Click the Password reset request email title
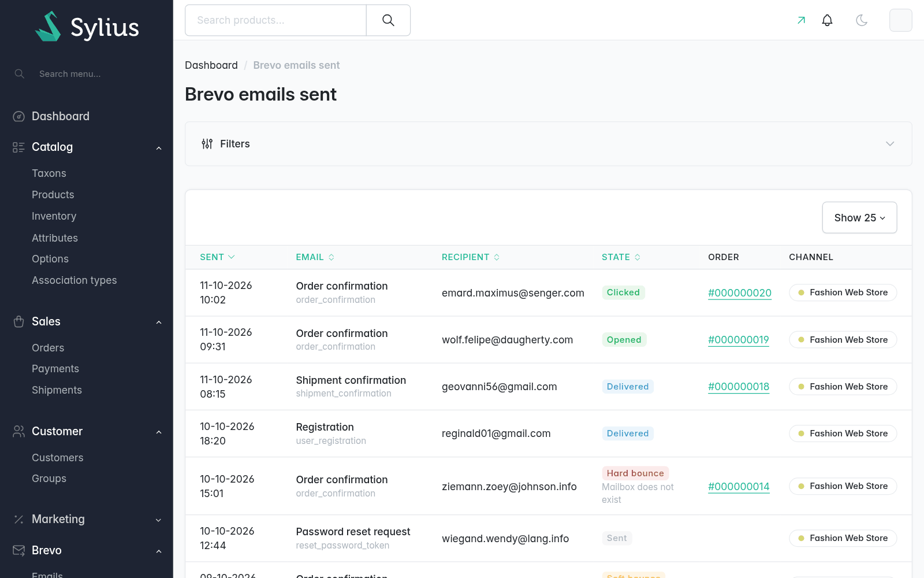 (x=353, y=532)
